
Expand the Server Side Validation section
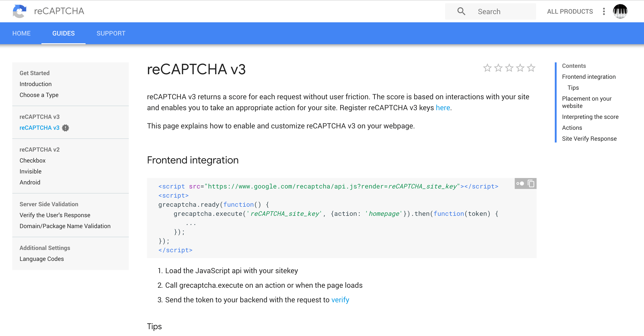pos(48,204)
